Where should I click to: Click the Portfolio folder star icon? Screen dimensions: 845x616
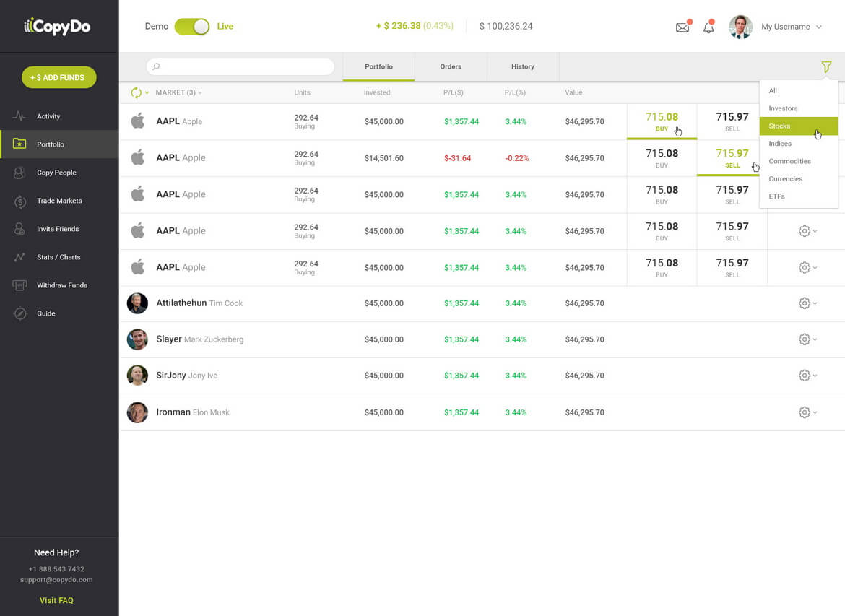coord(19,144)
